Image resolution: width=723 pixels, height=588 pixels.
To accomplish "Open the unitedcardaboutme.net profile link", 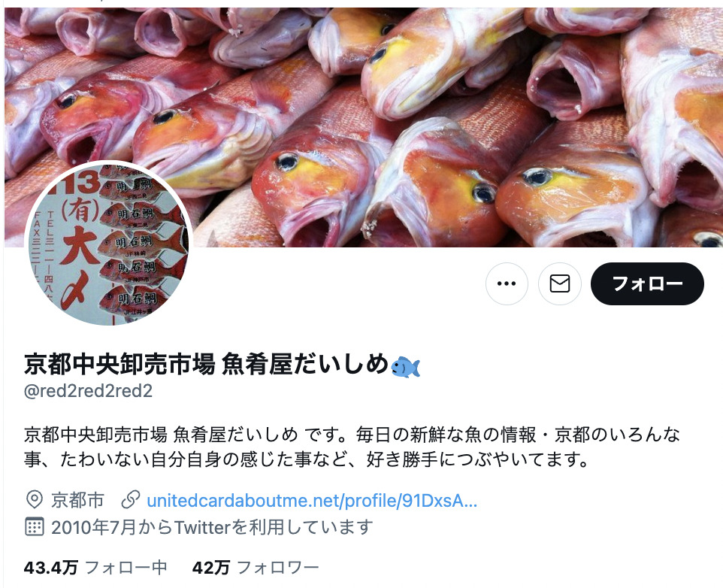I will [312, 500].
